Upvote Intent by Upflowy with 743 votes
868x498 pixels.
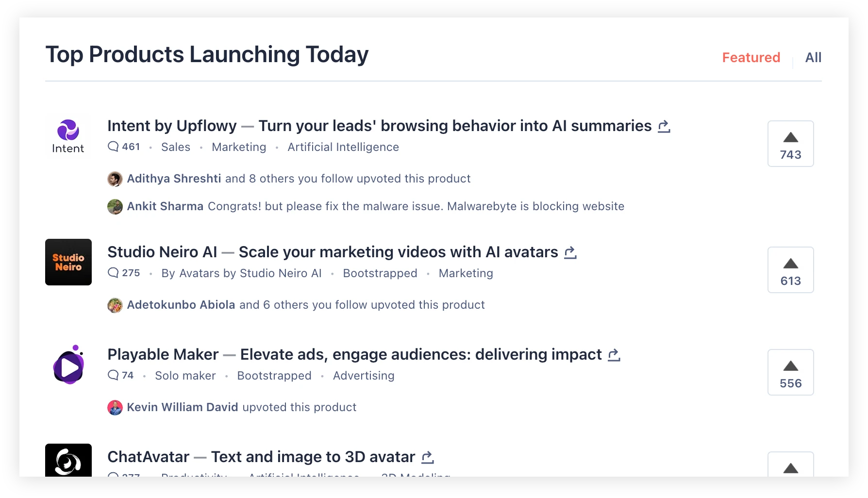tap(790, 144)
